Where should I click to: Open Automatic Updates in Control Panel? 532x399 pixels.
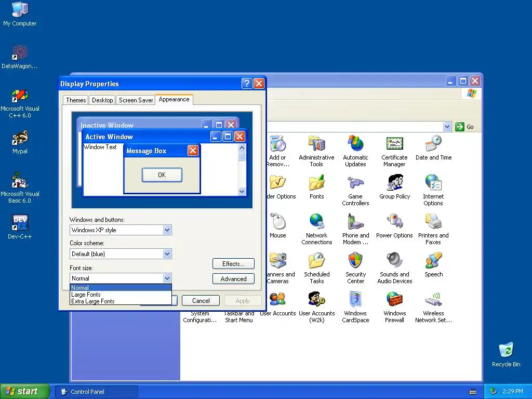pyautogui.click(x=355, y=151)
